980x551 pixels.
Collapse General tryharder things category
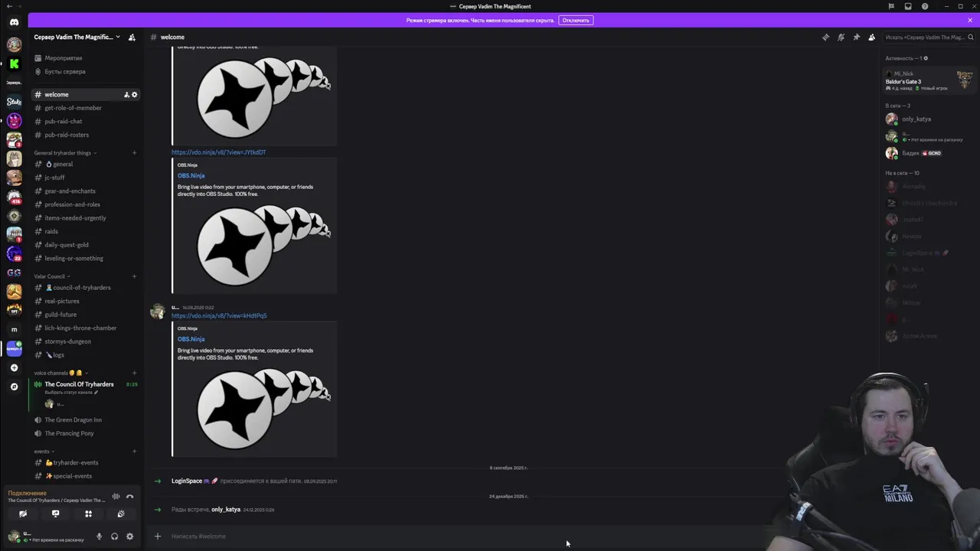click(x=65, y=153)
